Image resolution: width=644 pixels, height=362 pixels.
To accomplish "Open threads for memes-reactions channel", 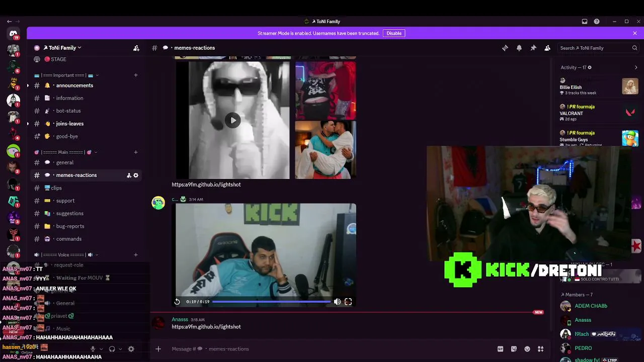I will (505, 48).
